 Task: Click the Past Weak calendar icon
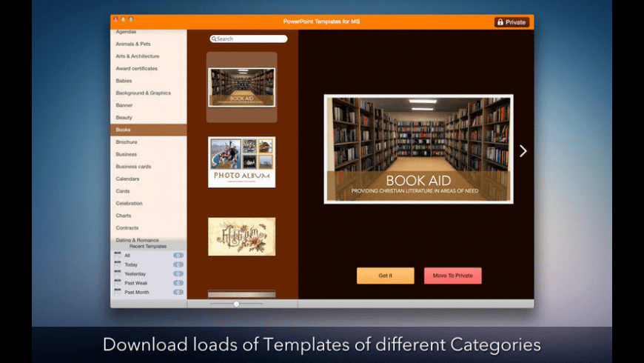(x=118, y=283)
